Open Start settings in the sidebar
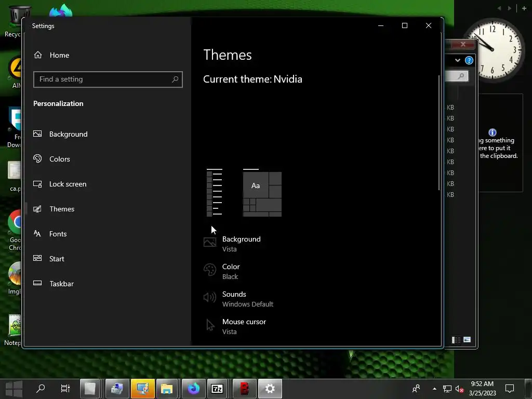 (x=48, y=259)
